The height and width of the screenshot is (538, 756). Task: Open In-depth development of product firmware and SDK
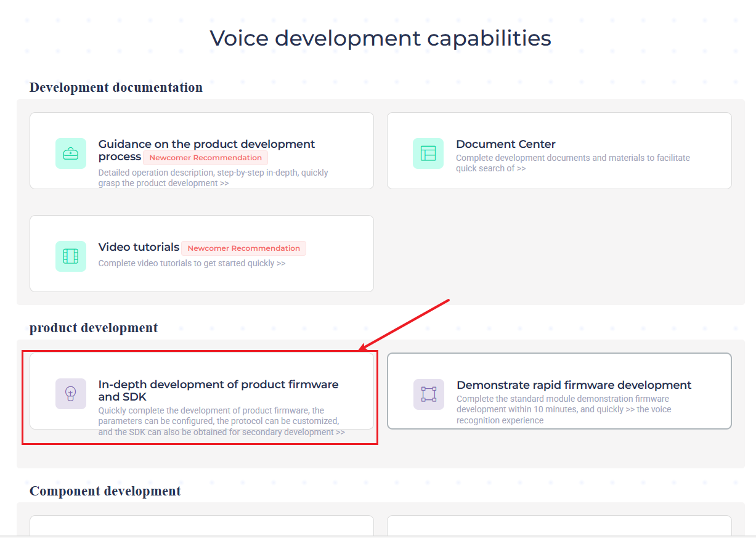[218, 390]
